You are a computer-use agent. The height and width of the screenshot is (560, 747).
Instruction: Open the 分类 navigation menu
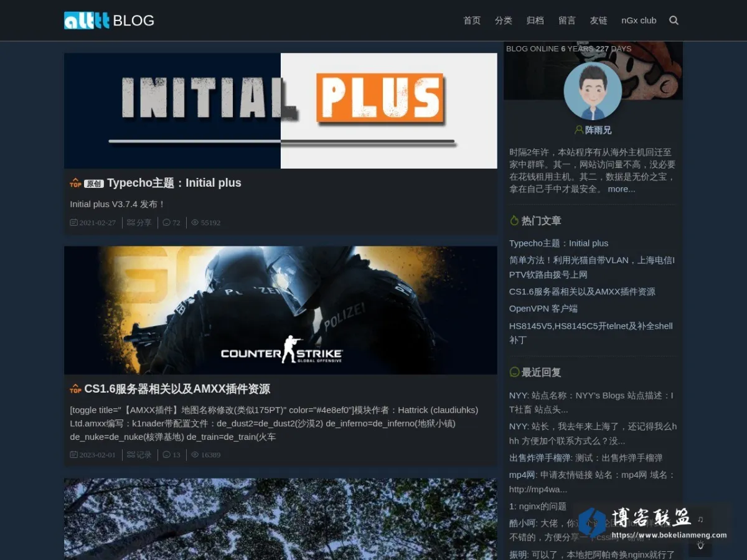point(504,21)
